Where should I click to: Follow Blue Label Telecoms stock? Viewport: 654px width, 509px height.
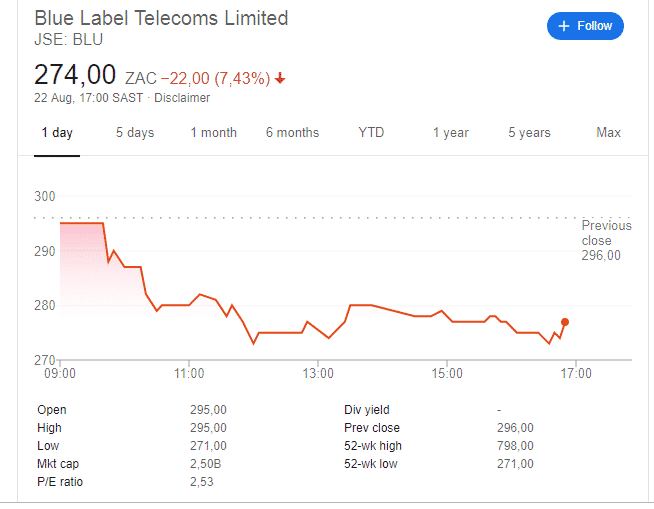[585, 26]
